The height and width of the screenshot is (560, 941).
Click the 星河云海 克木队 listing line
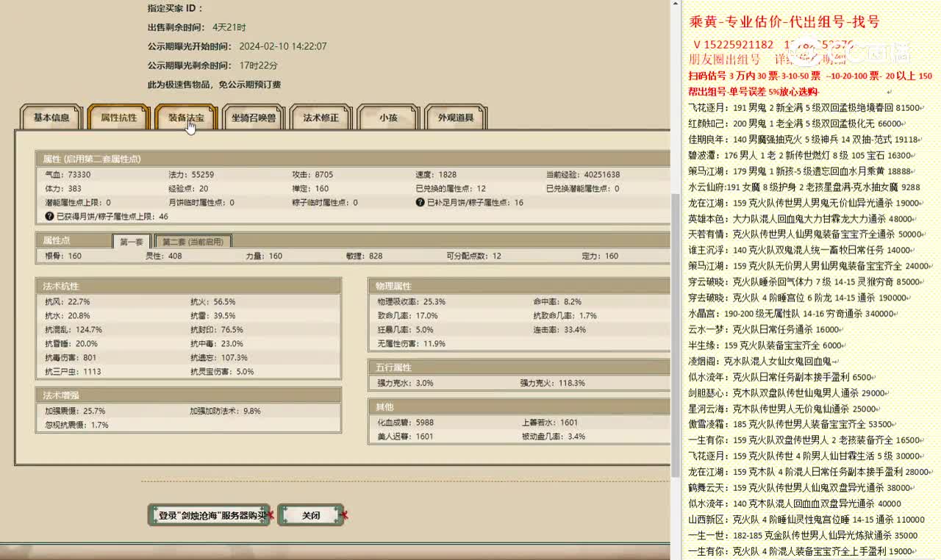(785, 409)
